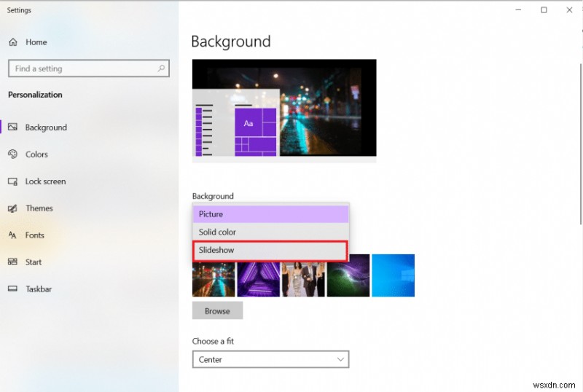The width and height of the screenshot is (583, 392).
Task: Open the Themes section
Action: pos(39,208)
